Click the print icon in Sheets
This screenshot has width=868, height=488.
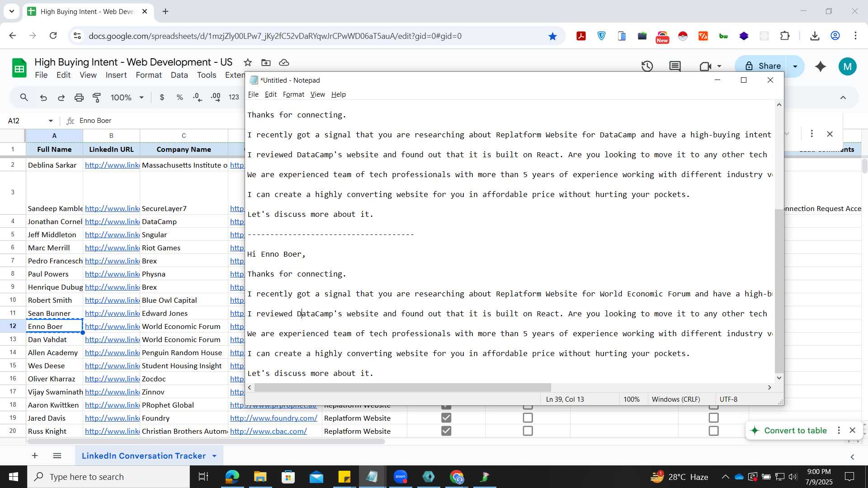(79, 97)
